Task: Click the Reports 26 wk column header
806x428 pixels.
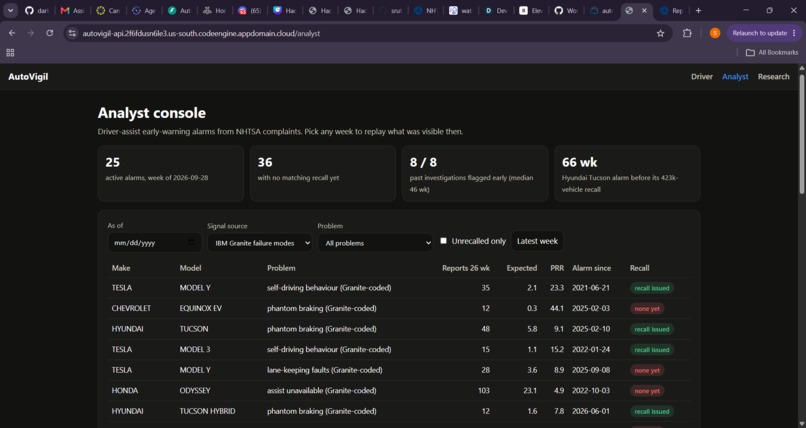Action: 466,268
